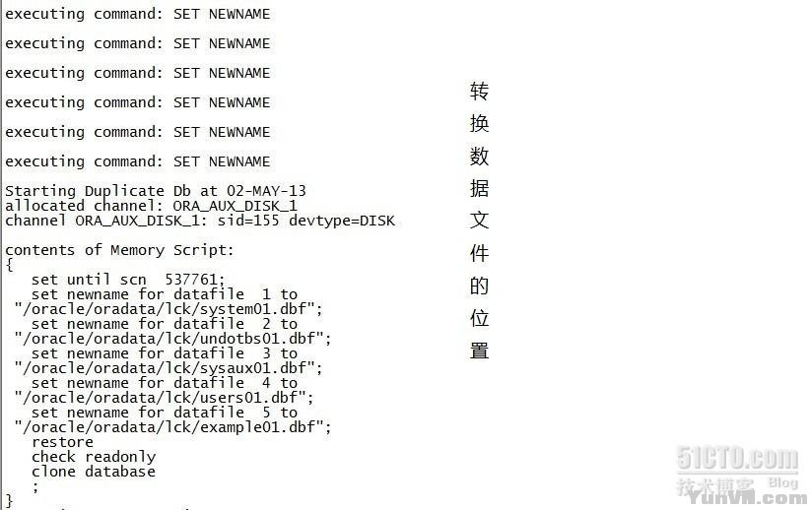Click the users01.dbf file path
Viewport: 812px width, 510px height.
tap(164, 398)
